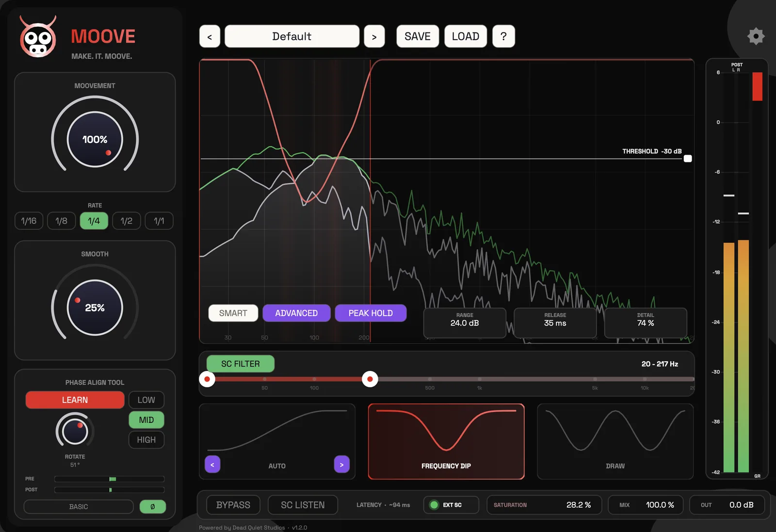Click the DETAIL 74 % value
The image size is (776, 532).
pyautogui.click(x=646, y=323)
